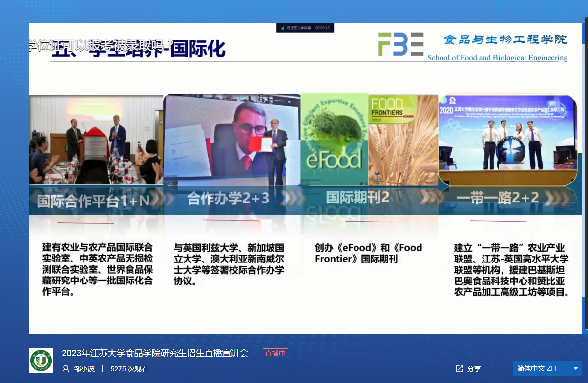Click the Jiangsu University channel logo
588x383 pixels.
pos(41,361)
